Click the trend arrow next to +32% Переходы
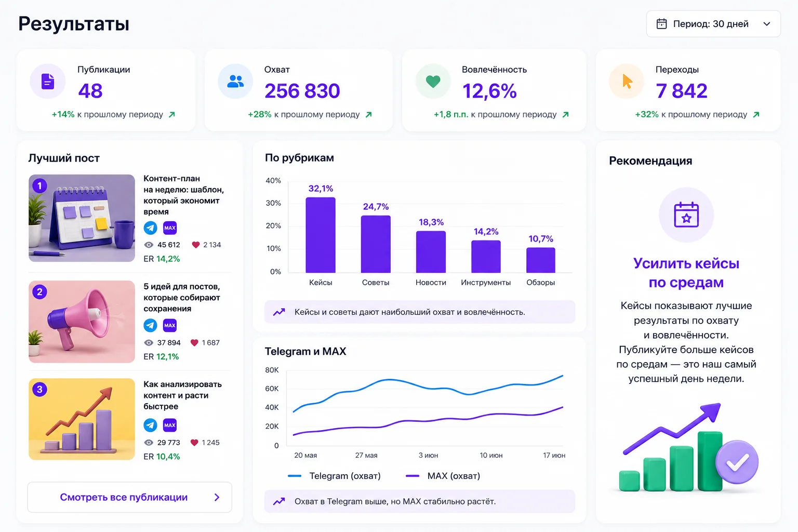Viewport: 798px width, 532px height. click(x=756, y=115)
